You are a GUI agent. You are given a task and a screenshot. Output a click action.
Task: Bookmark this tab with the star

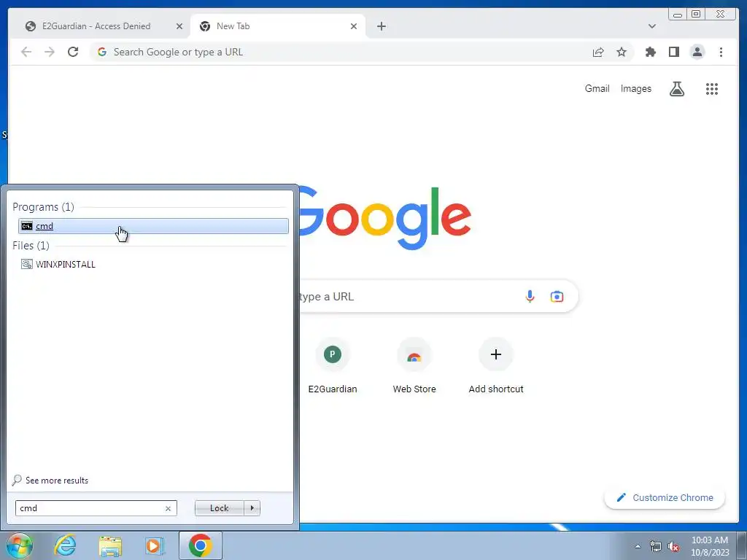622,52
